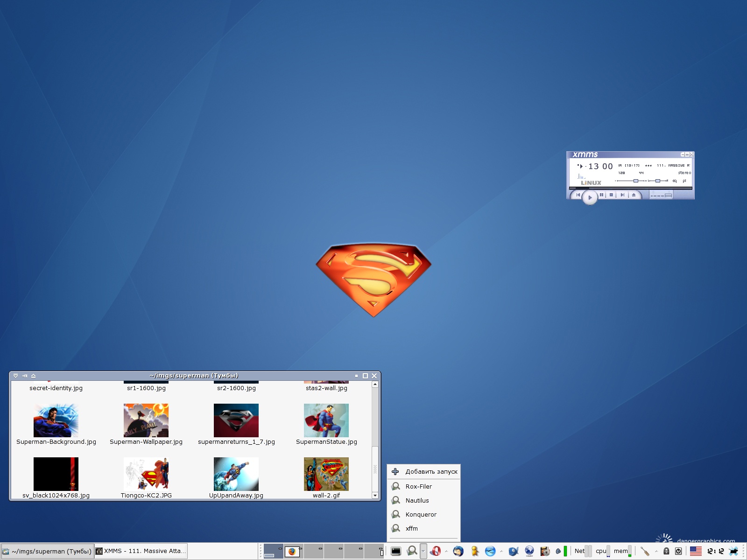Click the blue fish icon in the panel
Viewport: 747px width, 560px height.
pos(513,551)
